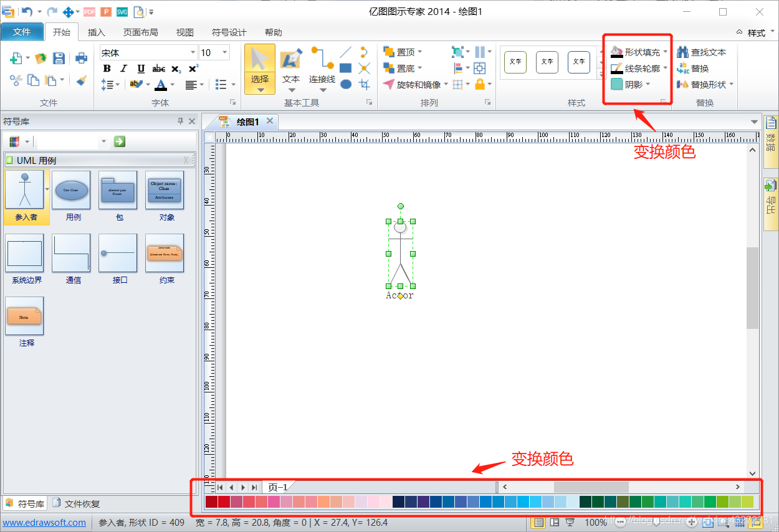Activate the format painter brush
Image resolution: width=779 pixels, height=532 pixels.
(x=81, y=80)
